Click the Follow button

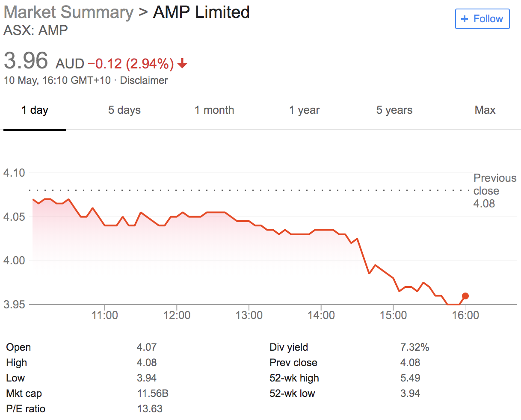[x=482, y=19]
